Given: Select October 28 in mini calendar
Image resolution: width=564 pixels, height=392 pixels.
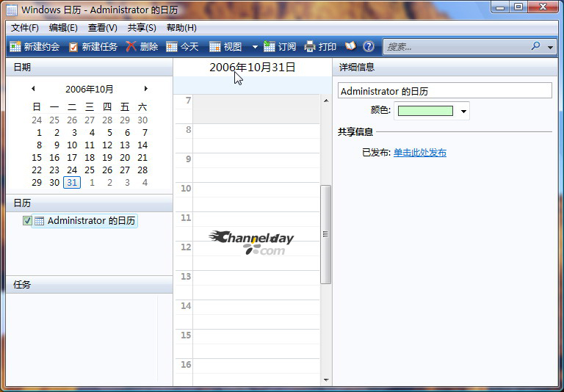Looking at the screenshot, I should (142, 170).
